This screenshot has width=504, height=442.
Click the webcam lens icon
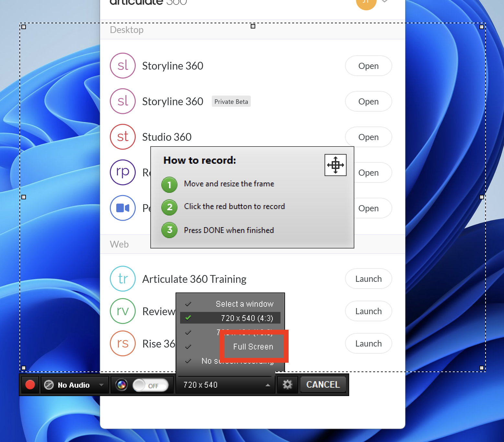[121, 385]
